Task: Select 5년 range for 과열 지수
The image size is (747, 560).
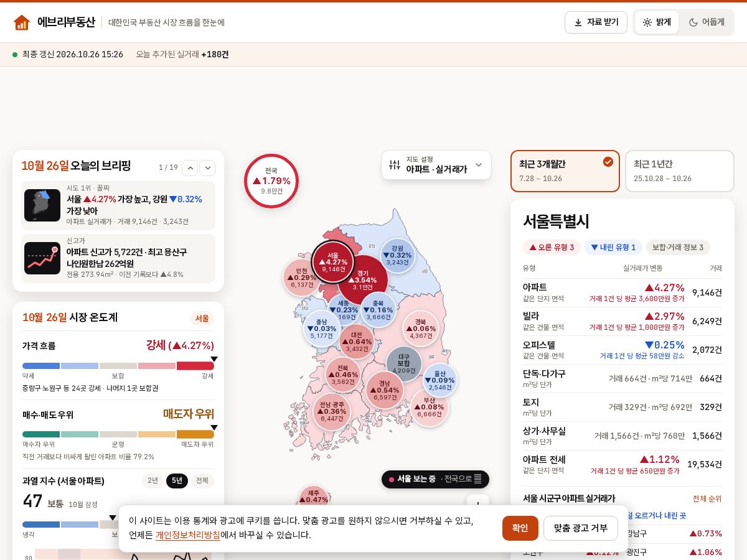Action: pos(177,481)
